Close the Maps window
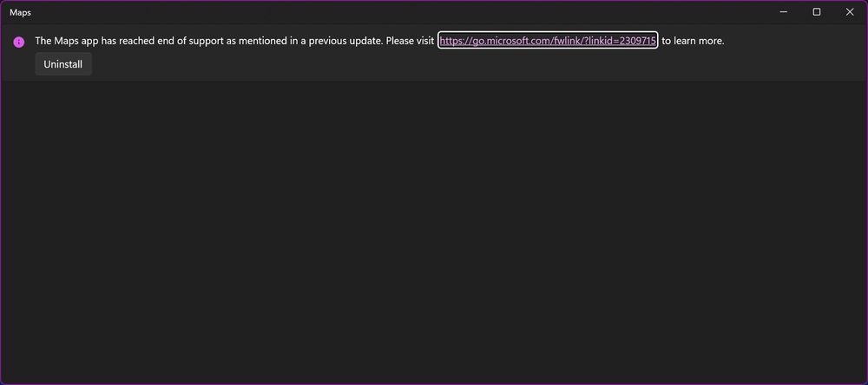This screenshot has height=385, width=868. coord(850,12)
